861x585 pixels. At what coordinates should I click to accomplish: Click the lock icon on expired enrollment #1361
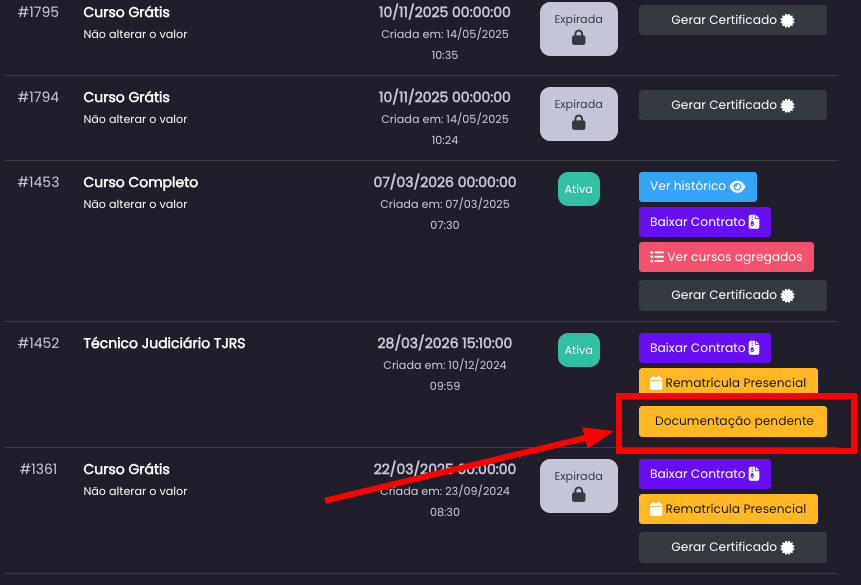pos(578,495)
